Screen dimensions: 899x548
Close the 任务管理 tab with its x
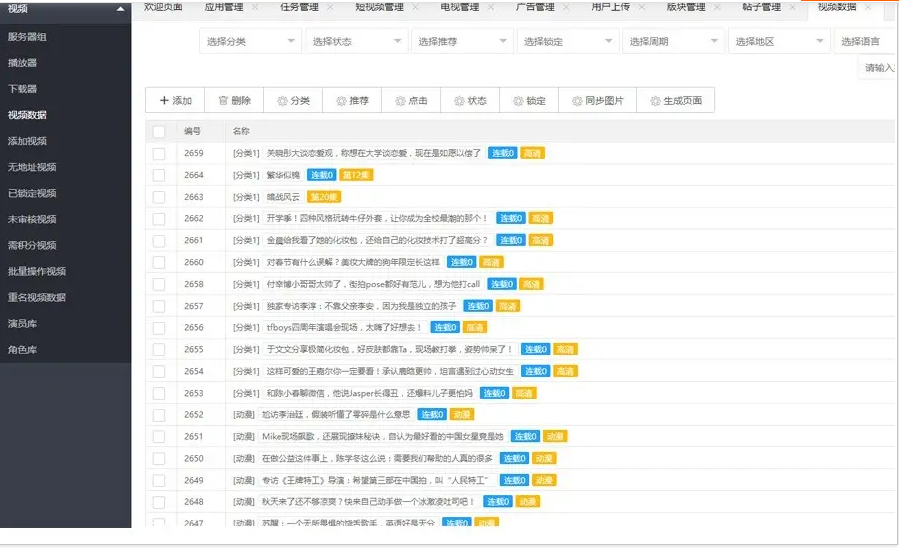coord(330,7)
